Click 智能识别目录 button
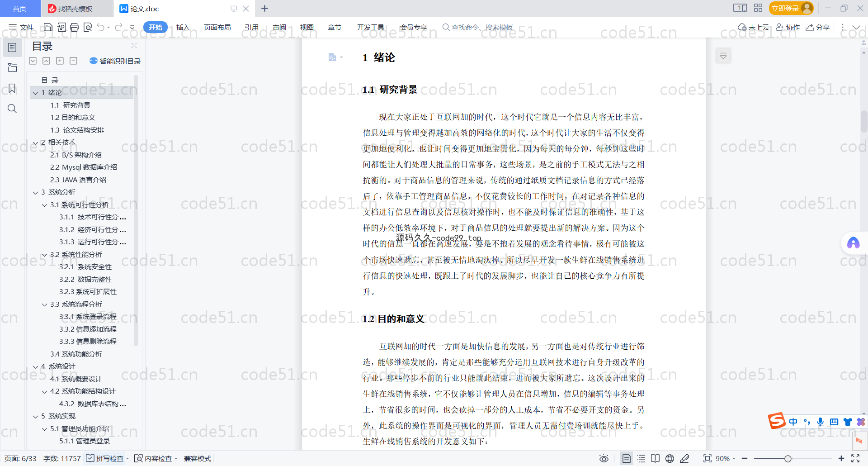Screen dimensions: 868x466 point(115,61)
